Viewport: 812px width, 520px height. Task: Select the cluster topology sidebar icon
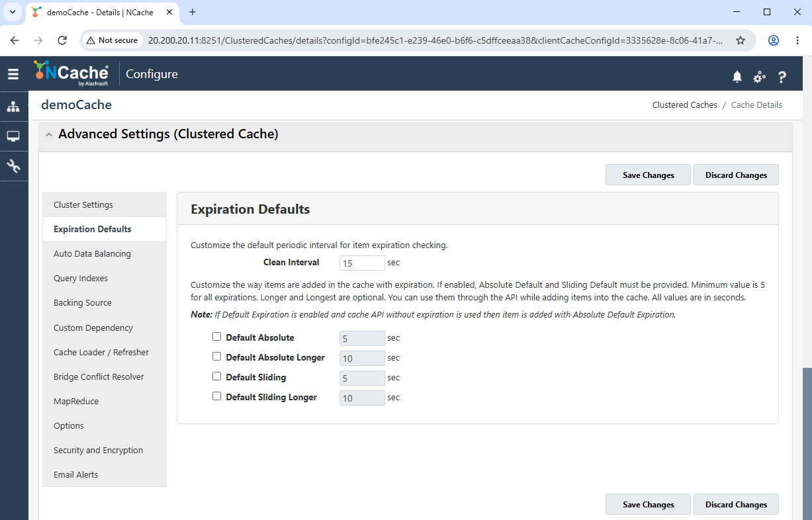[13, 107]
